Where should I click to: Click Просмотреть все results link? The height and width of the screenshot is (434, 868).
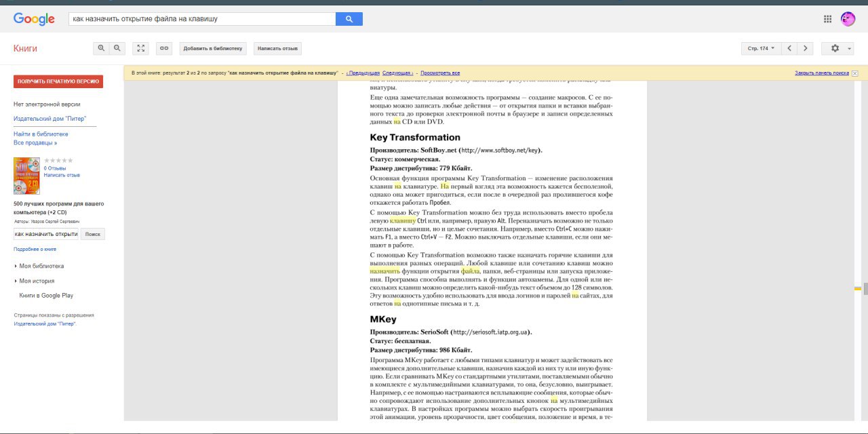[441, 73]
